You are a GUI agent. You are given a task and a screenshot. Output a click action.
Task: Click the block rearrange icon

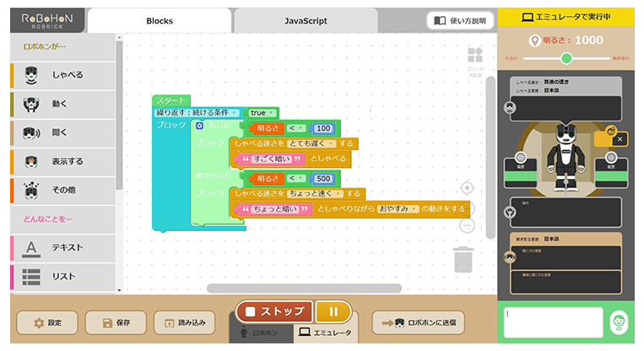coord(475,55)
